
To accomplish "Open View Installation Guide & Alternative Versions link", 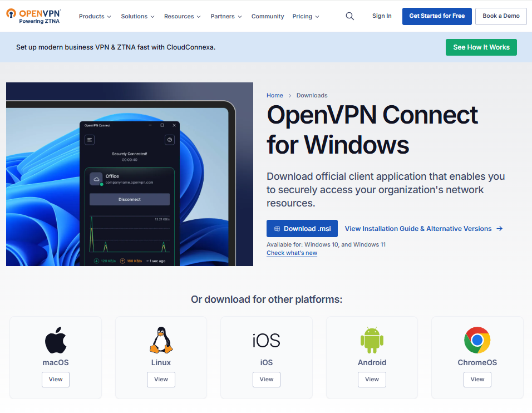I will [423, 229].
